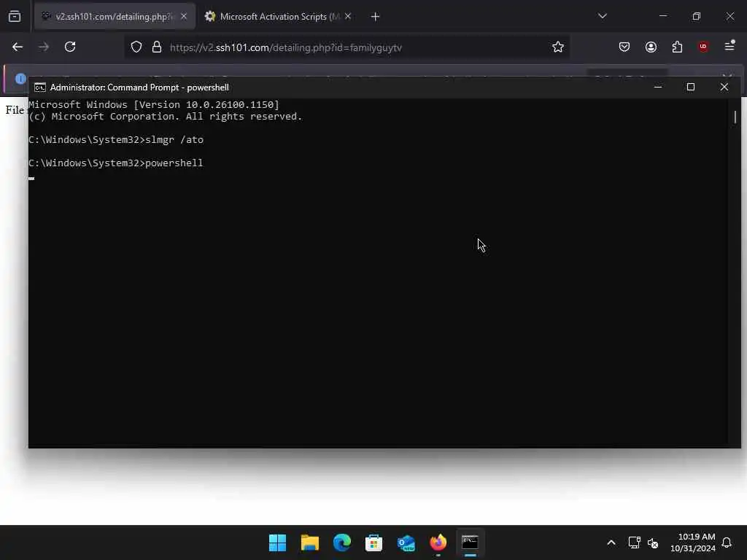This screenshot has width=747, height=560.
Task: Click the info icon in notification bar
Action: (x=20, y=79)
